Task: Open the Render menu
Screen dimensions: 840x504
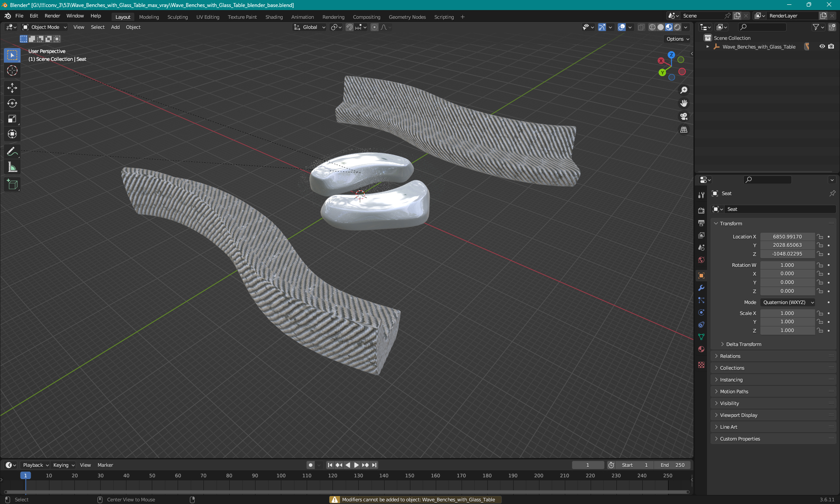Action: tap(52, 16)
